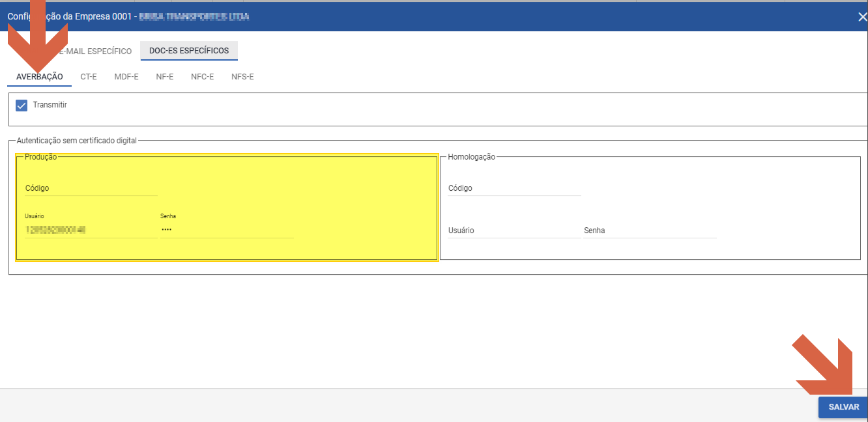Click the Homologação Senha field
Screen dimensions: 868x422
point(650,231)
